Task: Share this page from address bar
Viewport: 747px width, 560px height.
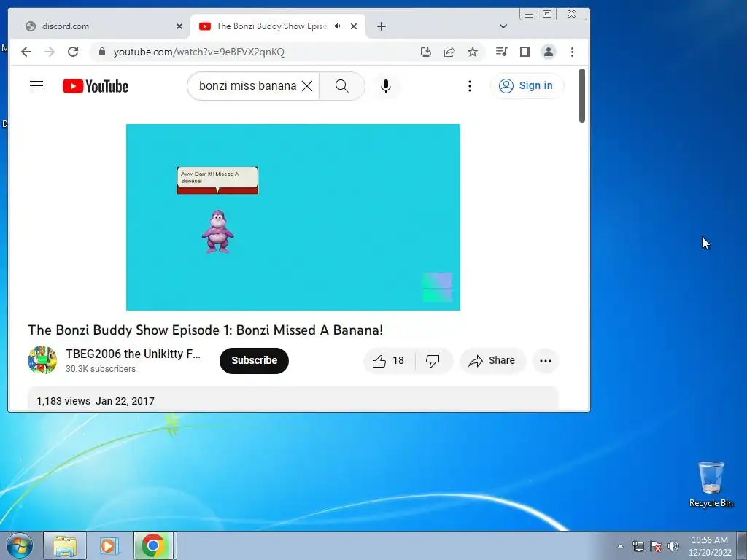Action: (449, 52)
